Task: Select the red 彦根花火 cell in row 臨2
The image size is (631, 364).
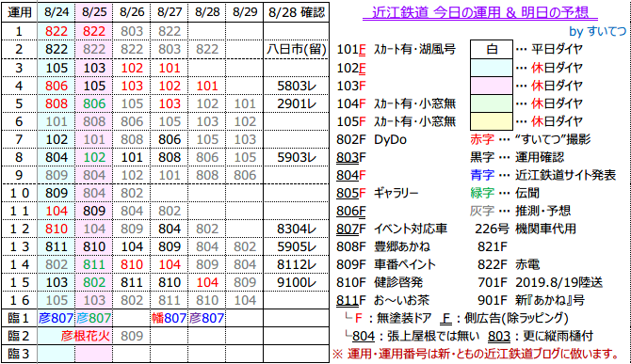Action: click(86, 336)
